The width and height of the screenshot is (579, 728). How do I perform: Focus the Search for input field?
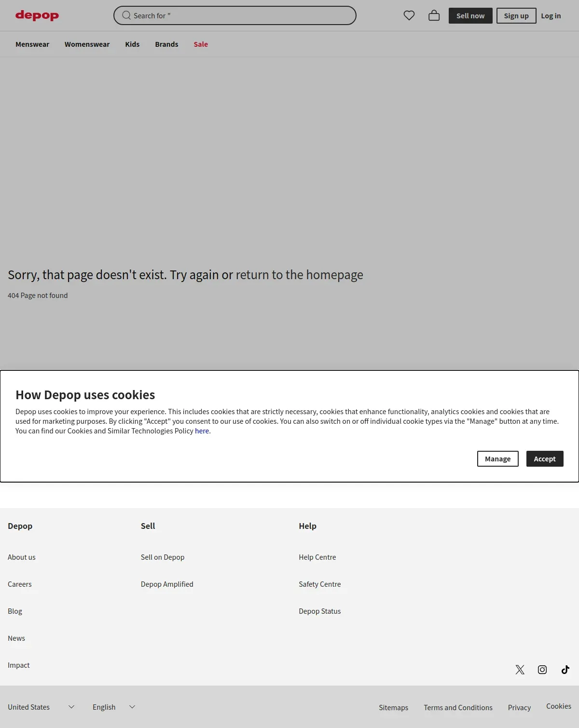point(235,15)
